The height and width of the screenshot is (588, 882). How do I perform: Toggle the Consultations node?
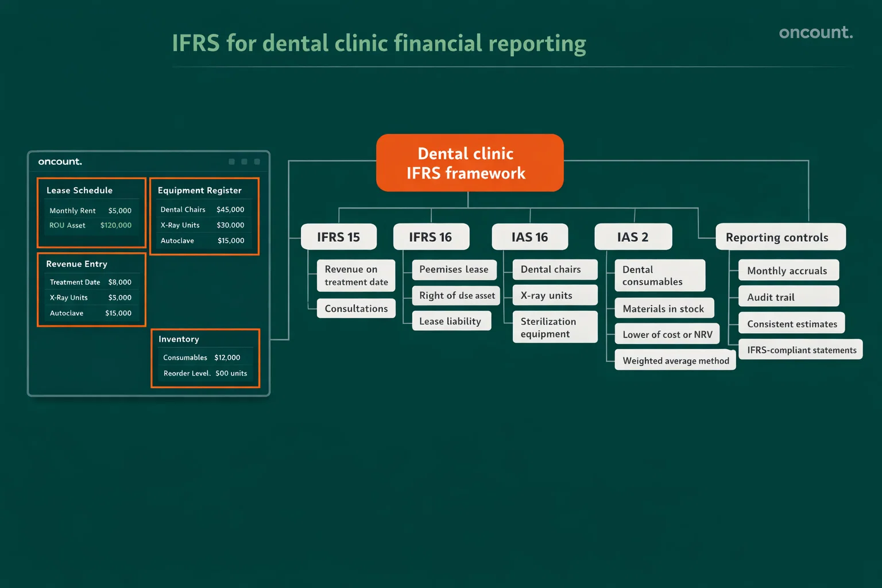[x=355, y=308]
